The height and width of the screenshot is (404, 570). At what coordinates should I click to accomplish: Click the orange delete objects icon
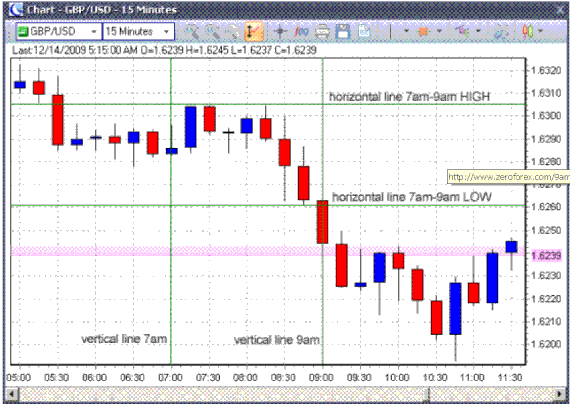click(423, 32)
